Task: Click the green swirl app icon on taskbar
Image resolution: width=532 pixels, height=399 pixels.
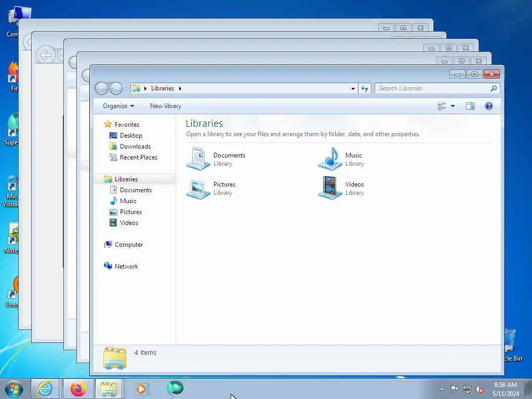Action: pyautogui.click(x=175, y=389)
